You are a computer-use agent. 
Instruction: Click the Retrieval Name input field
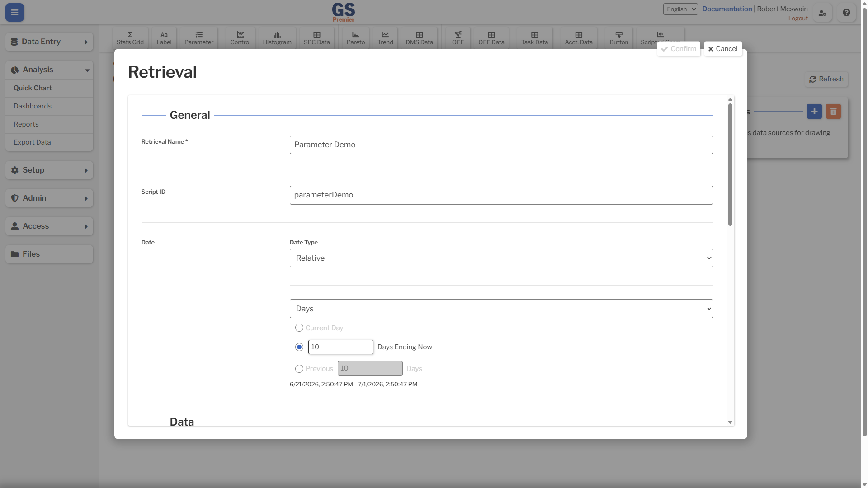[501, 145]
